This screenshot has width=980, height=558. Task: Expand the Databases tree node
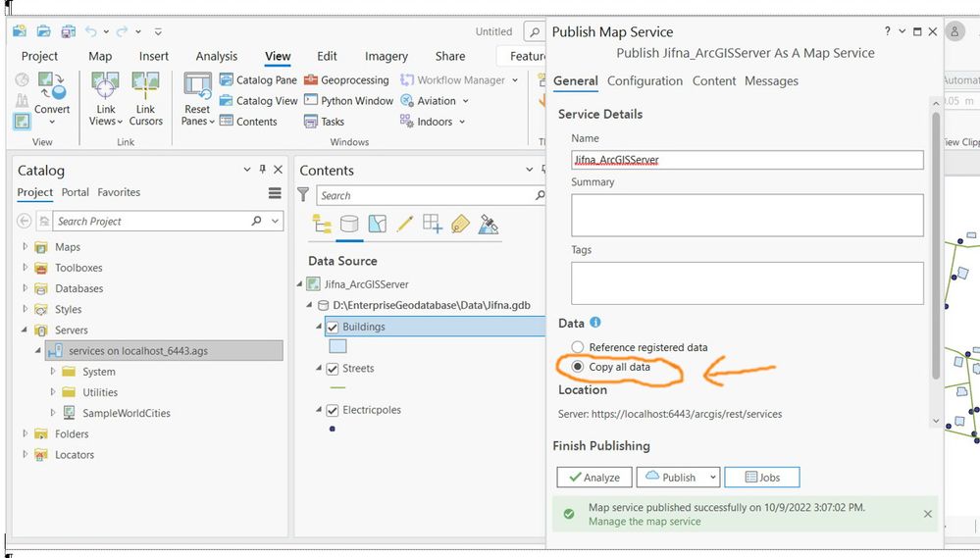click(26, 288)
